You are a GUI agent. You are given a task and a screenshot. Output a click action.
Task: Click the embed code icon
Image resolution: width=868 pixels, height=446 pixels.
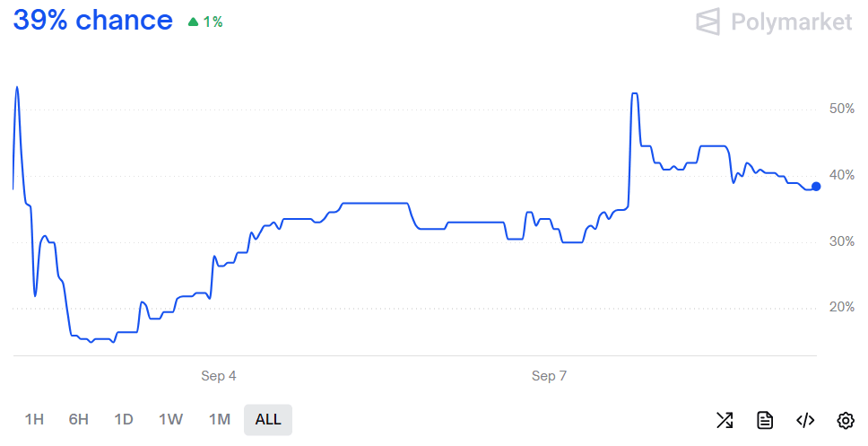click(x=805, y=420)
